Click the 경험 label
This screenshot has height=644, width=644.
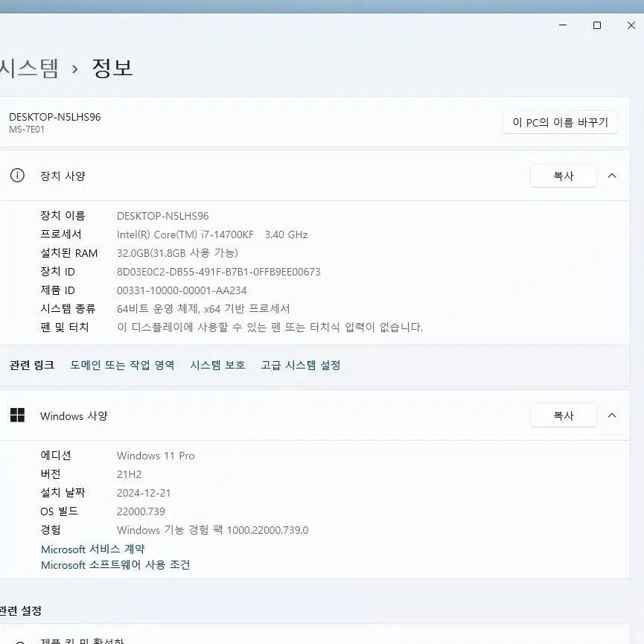pos(51,530)
